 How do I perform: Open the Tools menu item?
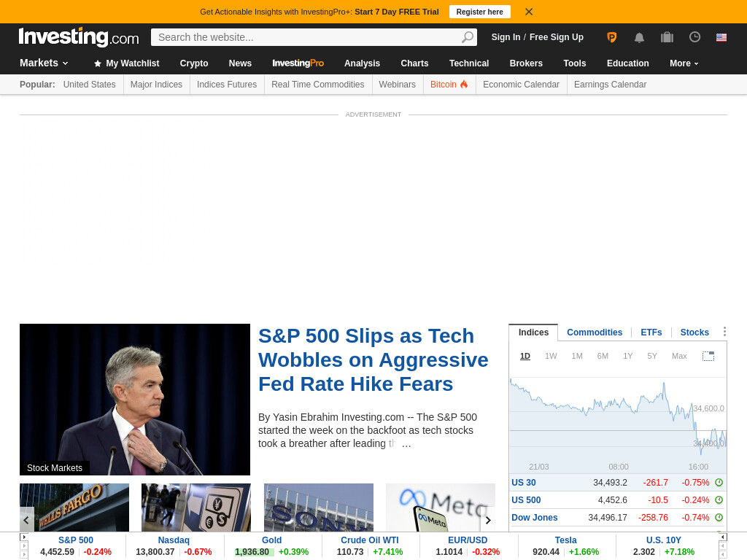click(x=575, y=63)
